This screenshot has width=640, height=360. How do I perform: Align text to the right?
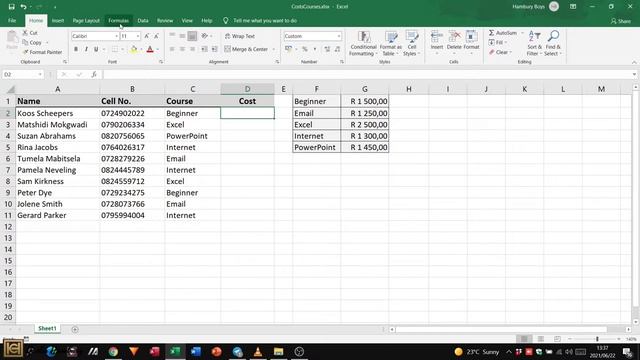pyautogui.click(x=192, y=49)
